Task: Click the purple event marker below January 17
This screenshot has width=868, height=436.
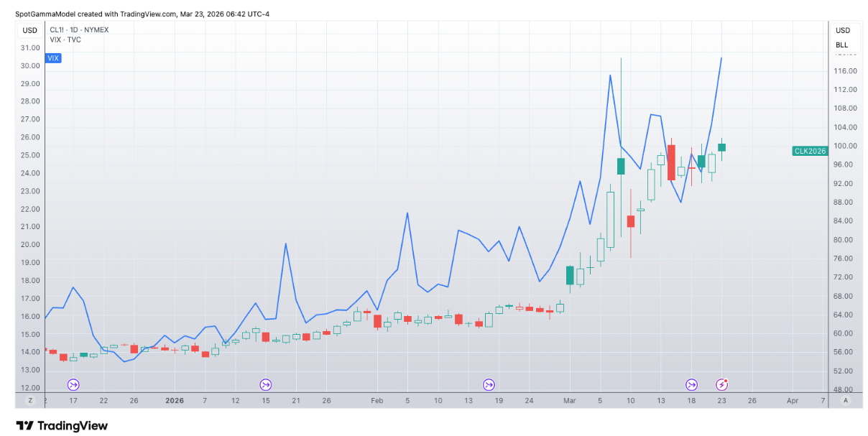Action: (x=73, y=384)
